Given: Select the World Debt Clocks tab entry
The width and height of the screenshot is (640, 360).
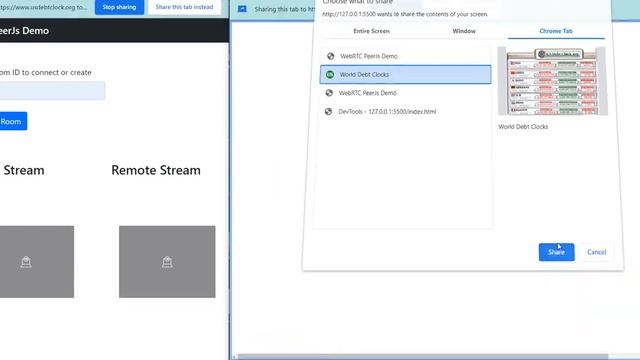Looking at the screenshot, I should (x=405, y=74).
